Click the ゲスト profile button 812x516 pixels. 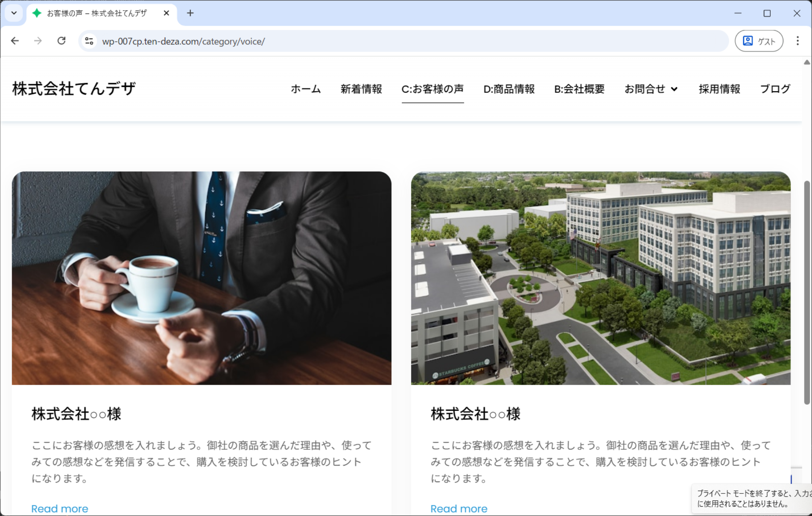(x=759, y=41)
